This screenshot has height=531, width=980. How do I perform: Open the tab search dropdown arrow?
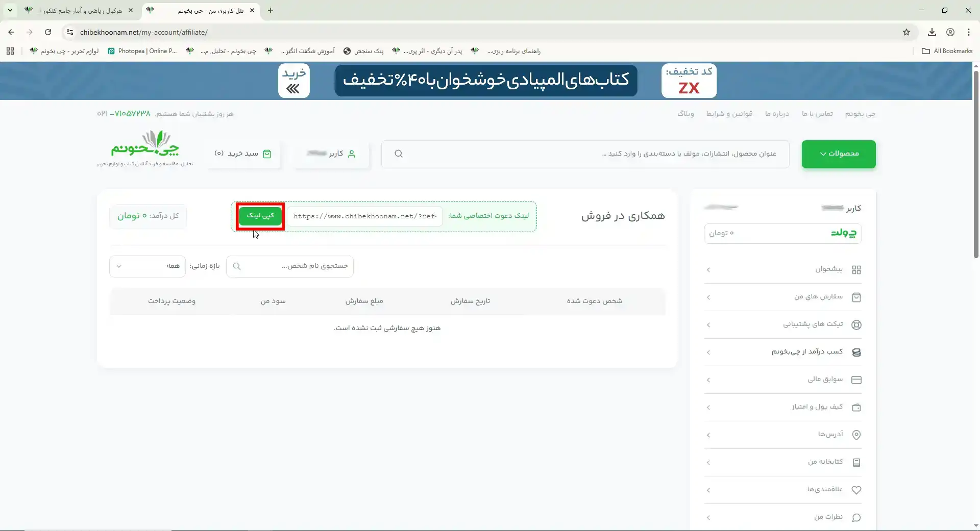[10, 10]
